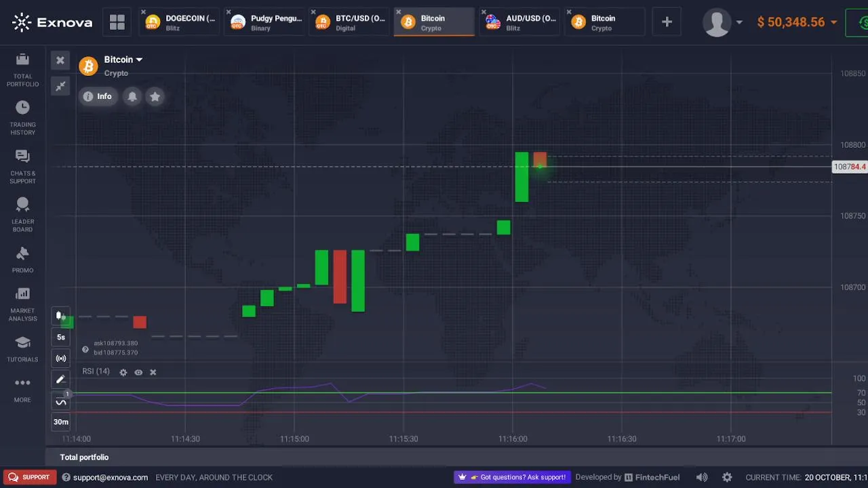Toggle the price alert bell icon

[132, 96]
